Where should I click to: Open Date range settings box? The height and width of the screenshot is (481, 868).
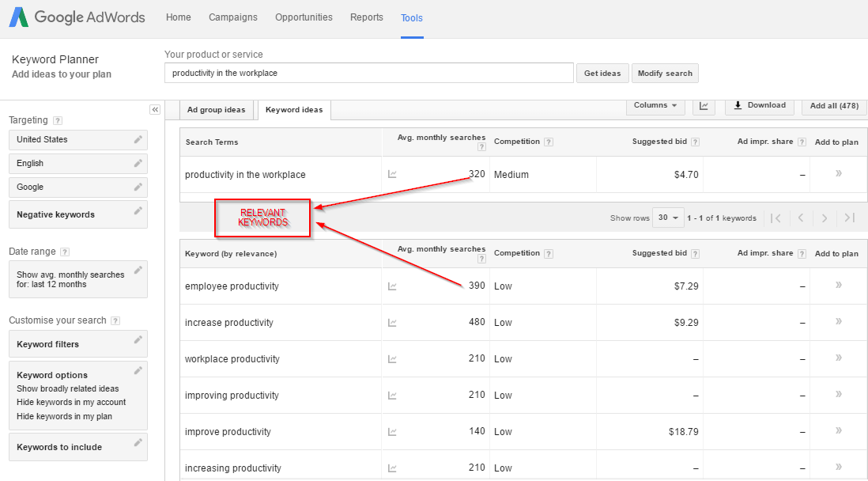77,279
